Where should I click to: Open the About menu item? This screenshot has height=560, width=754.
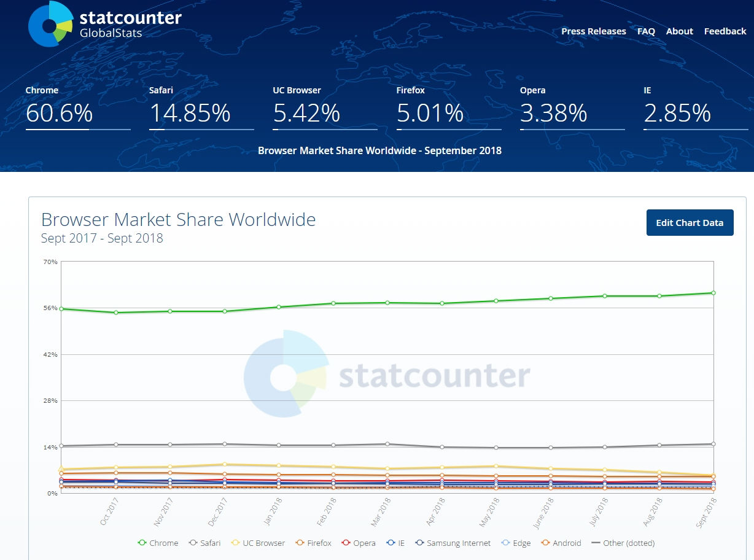pos(679,31)
